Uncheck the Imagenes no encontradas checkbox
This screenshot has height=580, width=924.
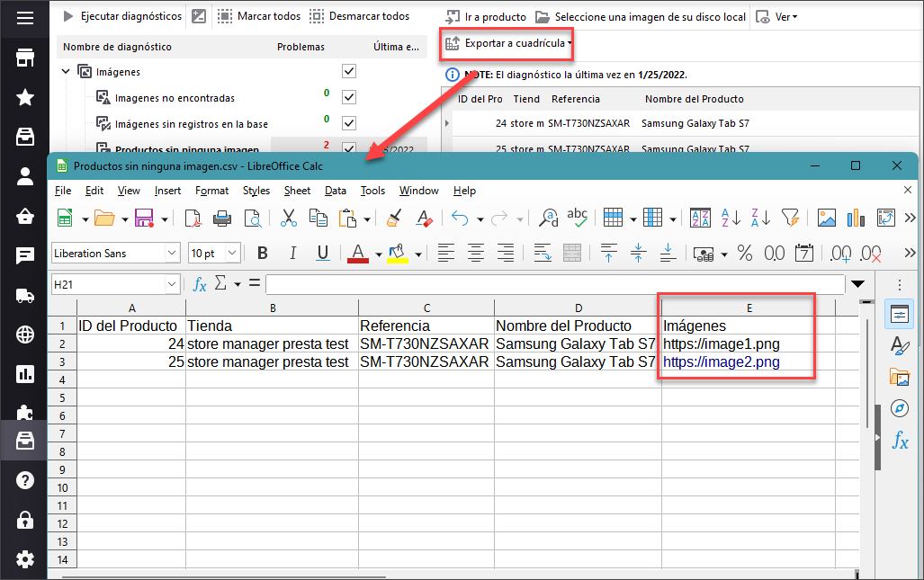[349, 97]
